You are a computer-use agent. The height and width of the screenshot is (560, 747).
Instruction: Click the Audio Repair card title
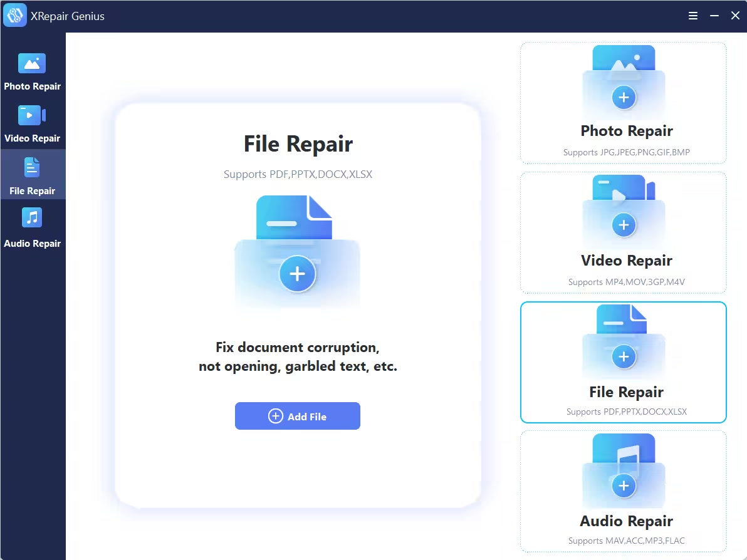tap(627, 521)
